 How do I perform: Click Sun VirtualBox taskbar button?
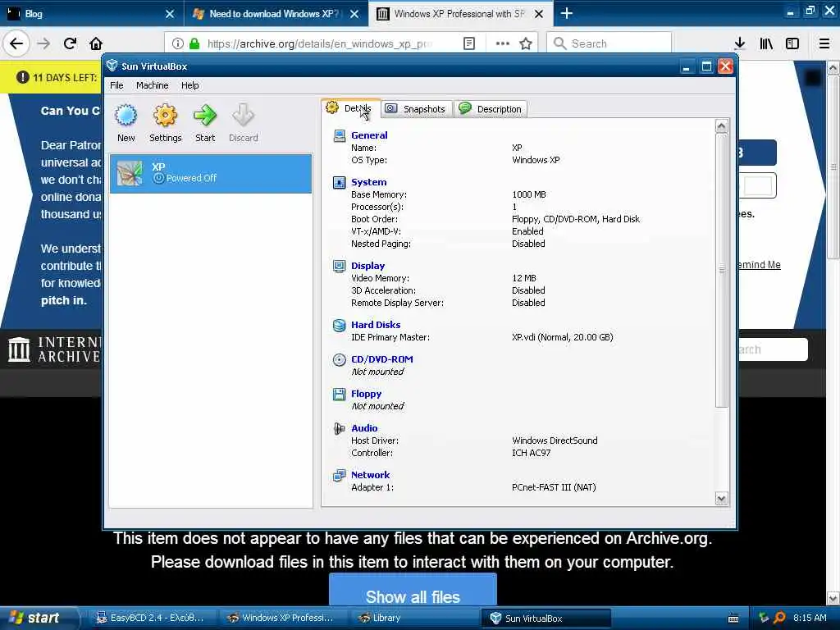point(546,618)
